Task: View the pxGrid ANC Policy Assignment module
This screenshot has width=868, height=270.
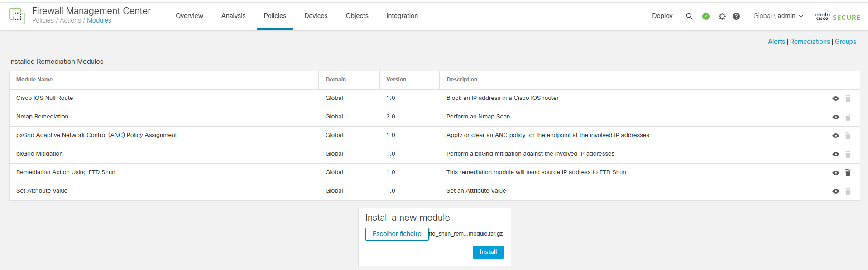Action: click(836, 136)
